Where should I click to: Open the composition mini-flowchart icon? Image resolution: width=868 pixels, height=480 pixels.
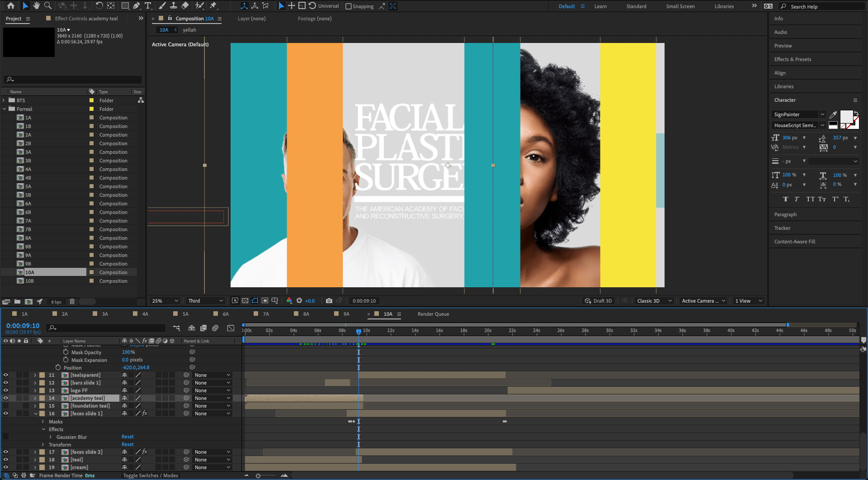click(176, 328)
